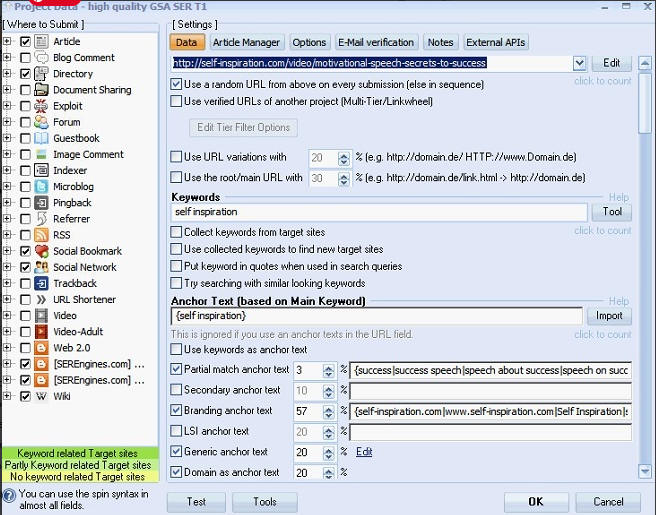Click the Article category icon

pos(42,42)
